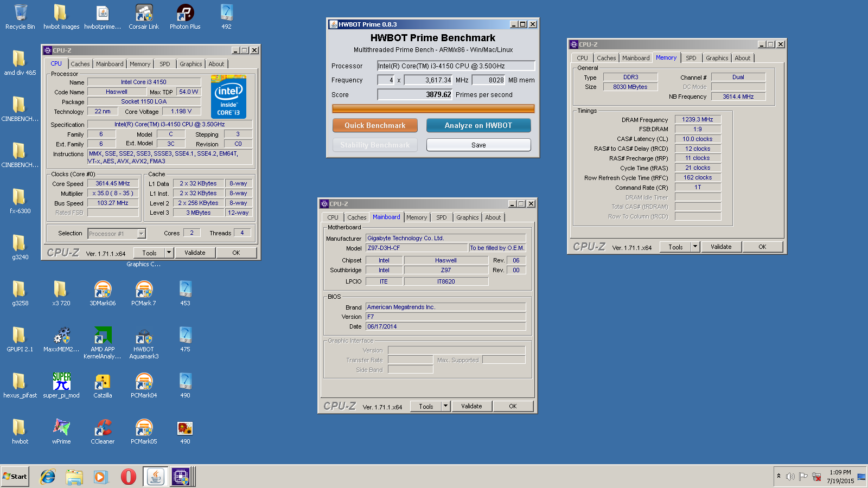The width and height of the screenshot is (868, 488).
Task: Open the x3 720 folder
Action: click(61, 293)
